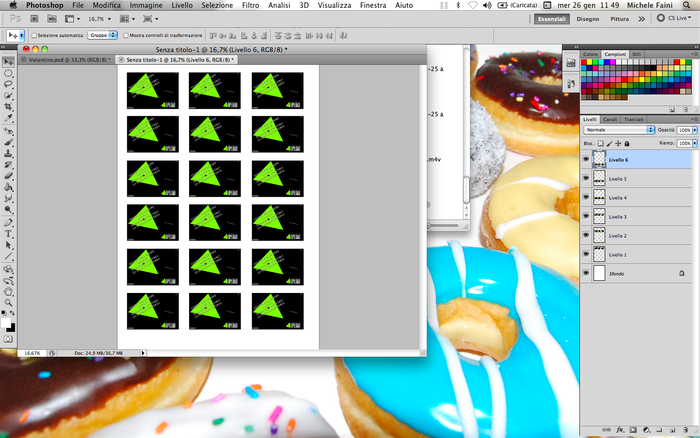Select the Dodge tool

coord(8,209)
